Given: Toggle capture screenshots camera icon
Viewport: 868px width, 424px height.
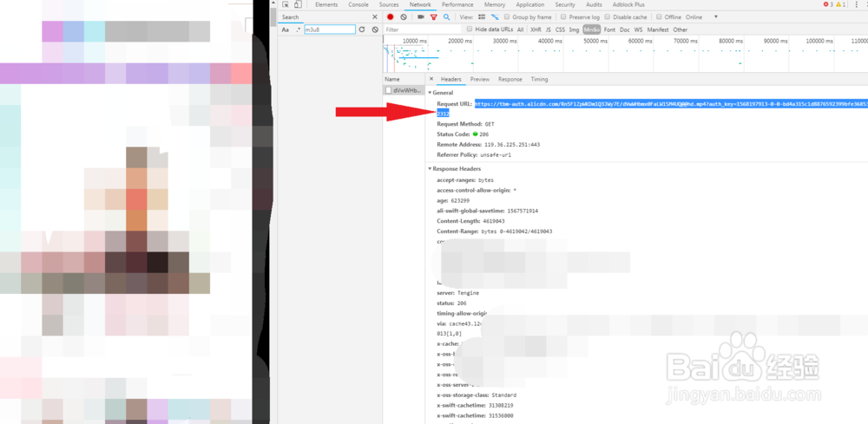Looking at the screenshot, I should coord(421,17).
